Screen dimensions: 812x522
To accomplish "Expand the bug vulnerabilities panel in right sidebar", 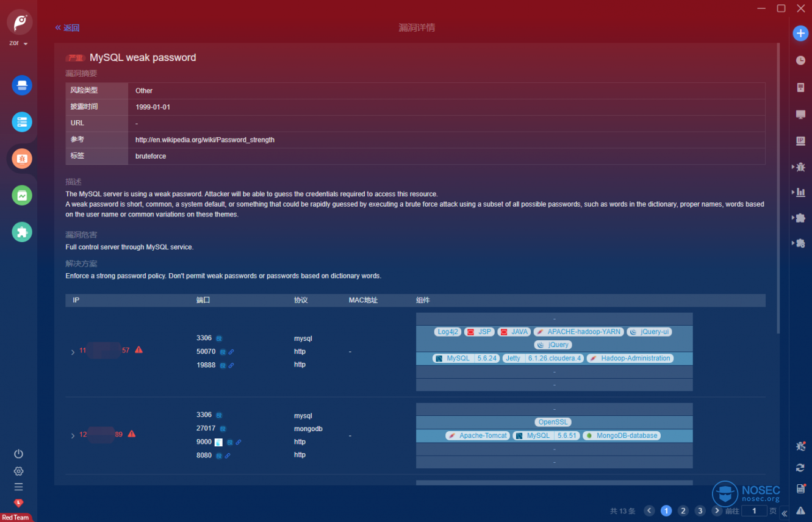I will 799,166.
